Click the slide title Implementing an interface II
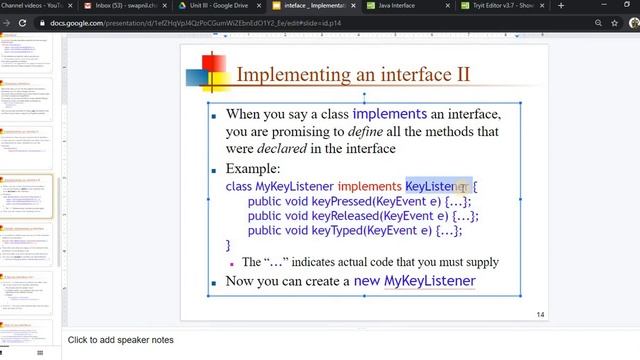 tap(353, 74)
